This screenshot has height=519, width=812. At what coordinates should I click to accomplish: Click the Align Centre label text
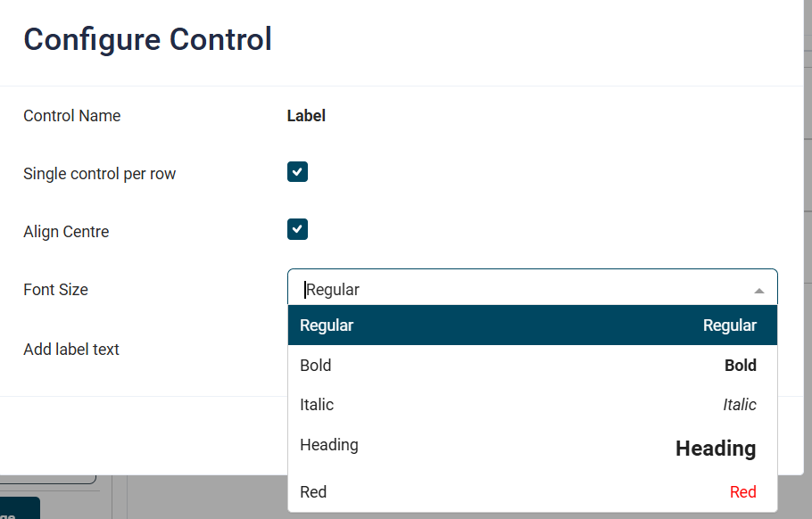pyautogui.click(x=66, y=232)
